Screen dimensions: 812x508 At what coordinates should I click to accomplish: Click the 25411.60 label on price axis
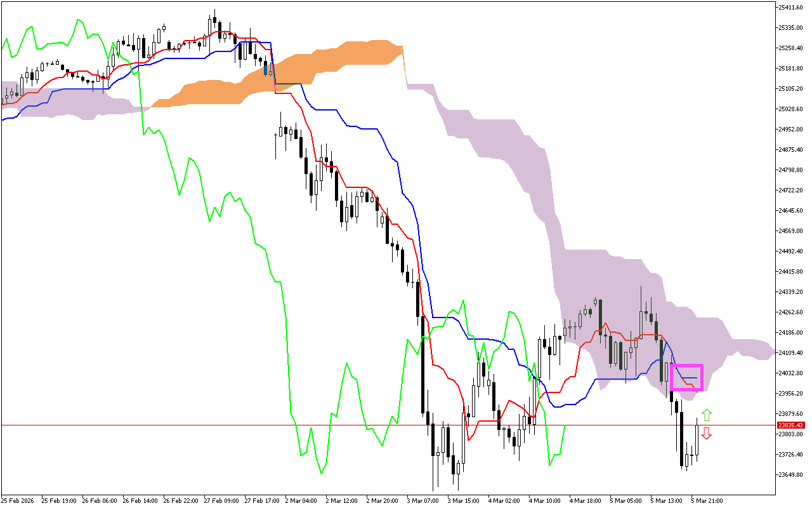coord(791,8)
